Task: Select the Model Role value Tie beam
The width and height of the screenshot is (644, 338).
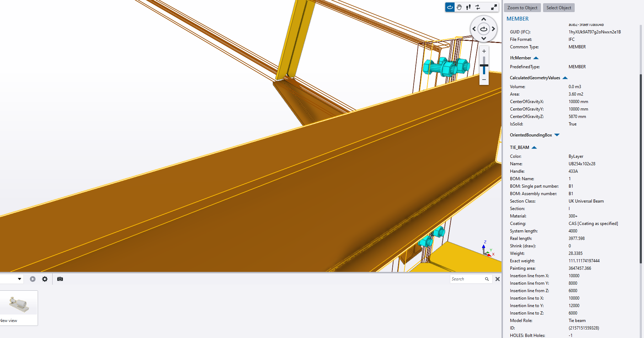Action: point(577,321)
